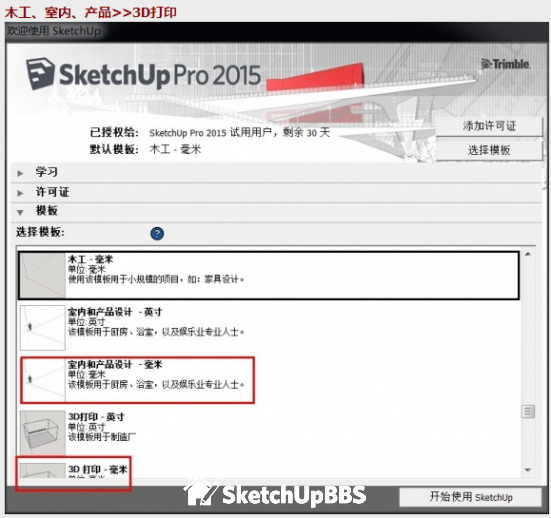Click the 室内和产品设计 - 英寸 title text
The width and height of the screenshot is (551, 518).
click(115, 312)
